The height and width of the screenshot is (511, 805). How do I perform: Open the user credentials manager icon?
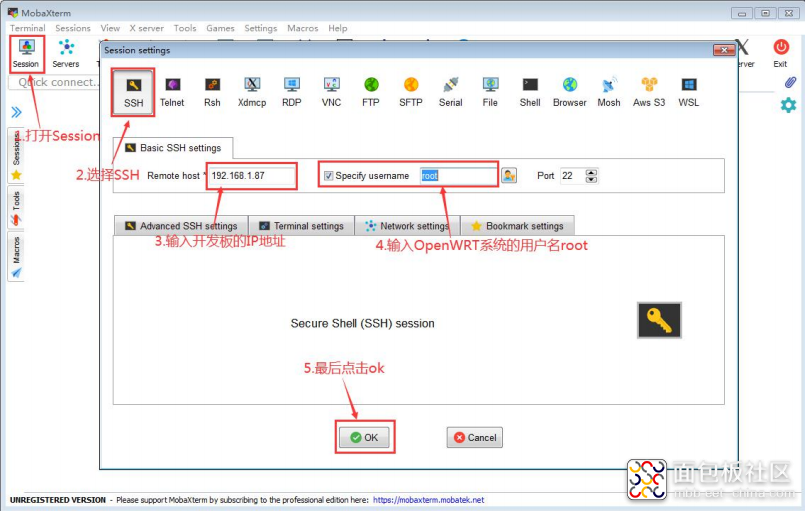click(x=509, y=176)
